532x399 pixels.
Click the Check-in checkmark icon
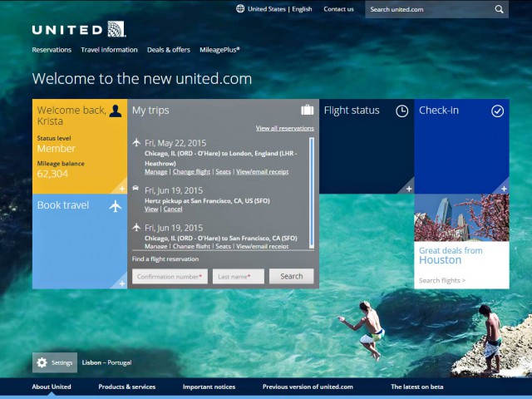click(x=497, y=111)
